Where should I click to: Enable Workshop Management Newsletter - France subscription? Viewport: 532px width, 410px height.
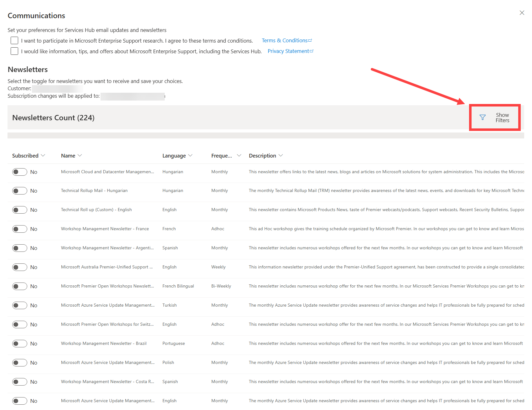(x=20, y=229)
